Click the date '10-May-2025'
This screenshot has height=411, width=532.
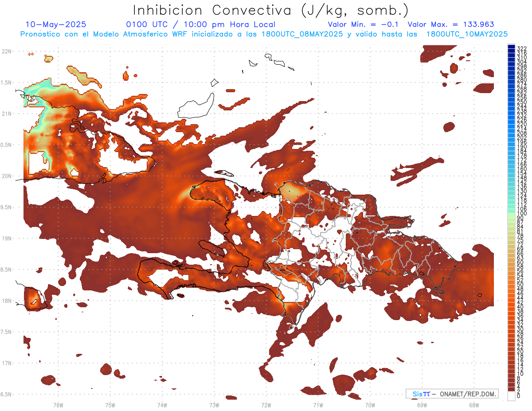click(x=56, y=24)
